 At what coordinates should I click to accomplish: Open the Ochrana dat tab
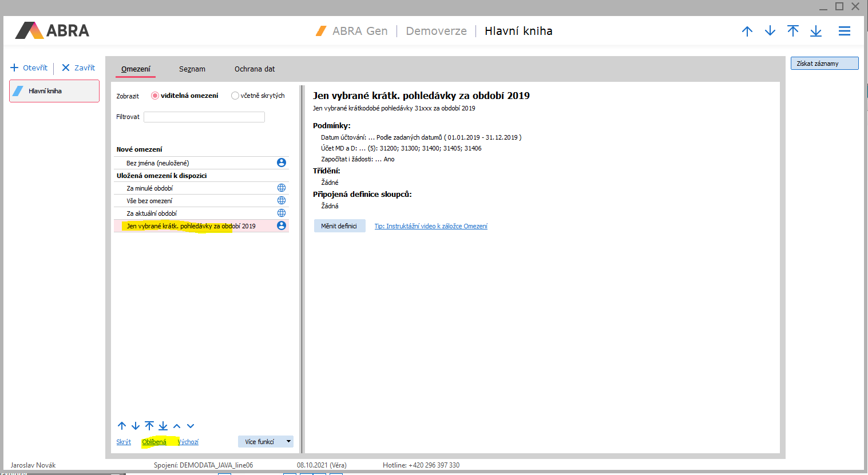[x=254, y=69]
